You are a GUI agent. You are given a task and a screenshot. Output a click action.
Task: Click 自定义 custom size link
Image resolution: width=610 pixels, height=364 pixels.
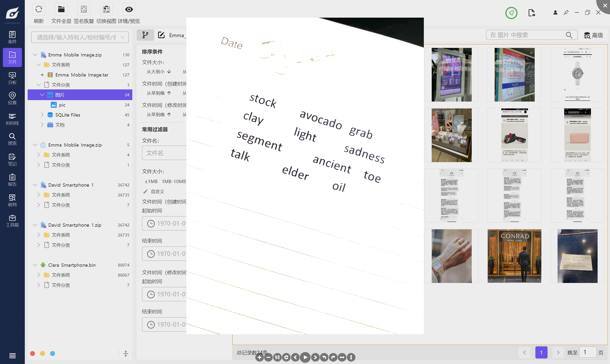(x=157, y=192)
